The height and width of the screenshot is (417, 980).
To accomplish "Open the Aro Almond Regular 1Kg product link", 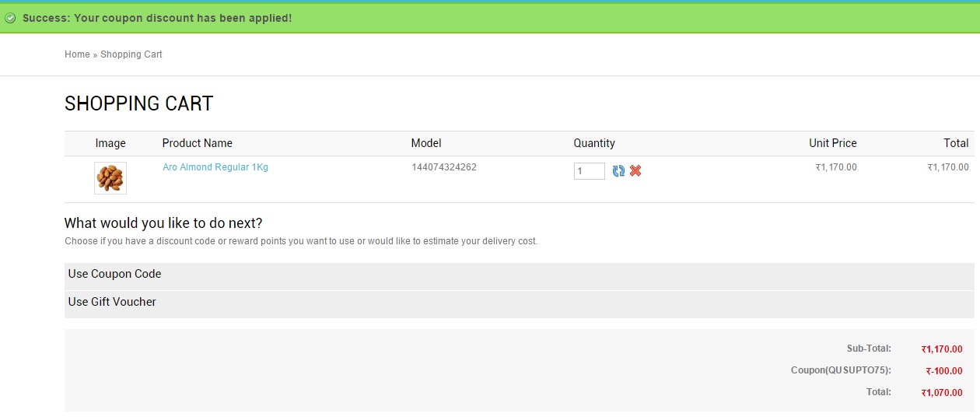I will tap(215, 167).
